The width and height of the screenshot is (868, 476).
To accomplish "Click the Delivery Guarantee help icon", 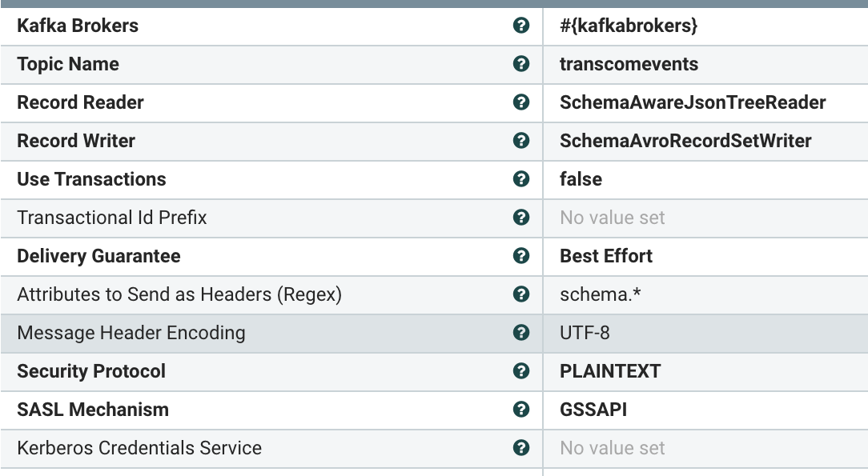I will click(521, 256).
